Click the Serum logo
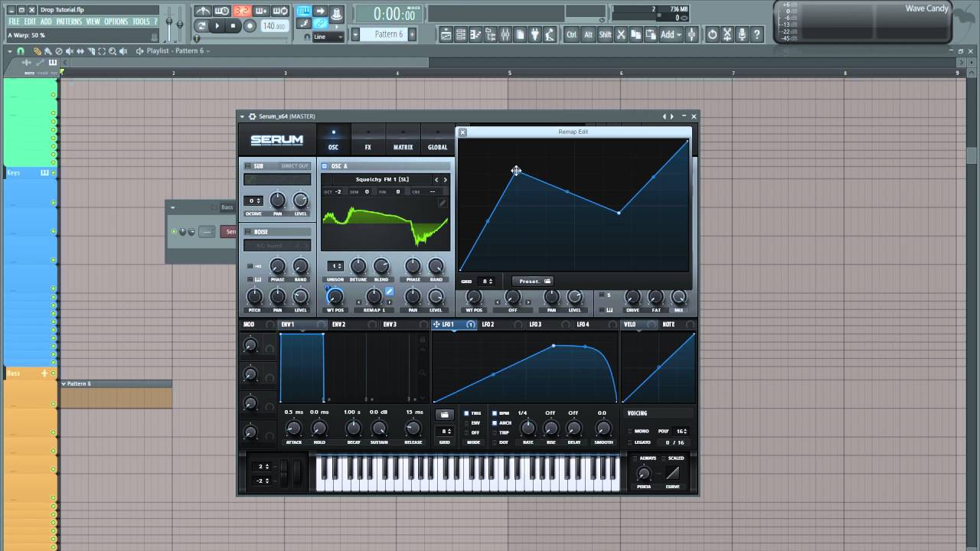The height and width of the screenshot is (551, 980). click(x=277, y=140)
